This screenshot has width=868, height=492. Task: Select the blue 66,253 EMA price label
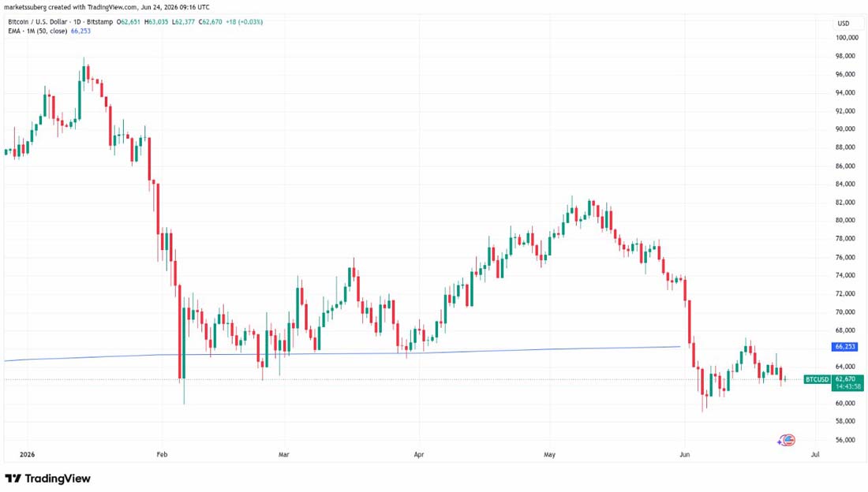point(845,346)
